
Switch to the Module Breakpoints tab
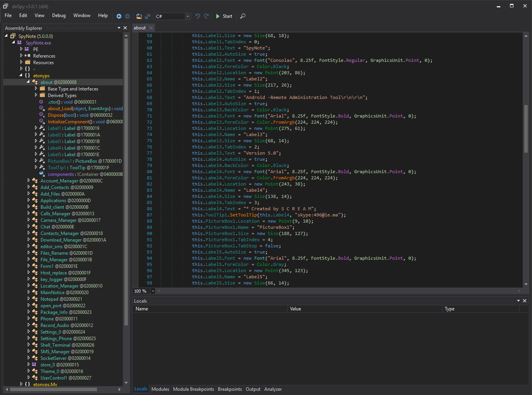pos(194,389)
